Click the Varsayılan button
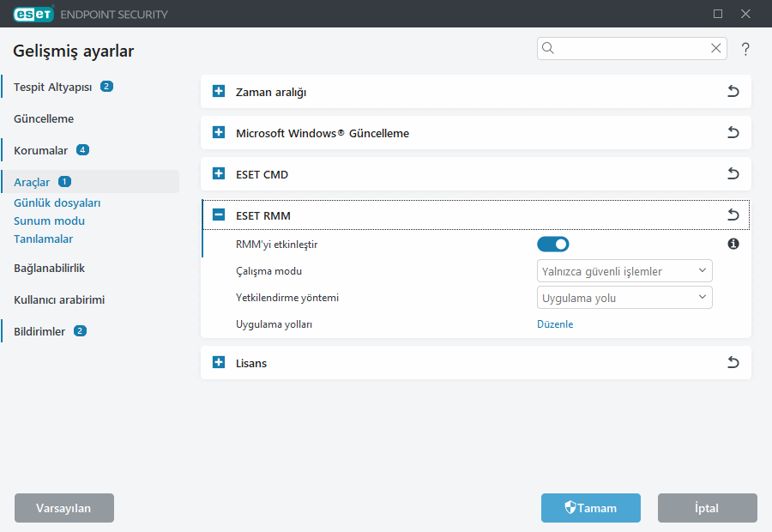 tap(63, 508)
